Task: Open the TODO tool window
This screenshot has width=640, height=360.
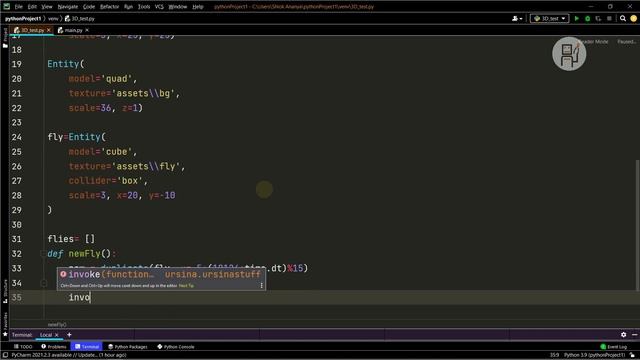Action: (23, 347)
